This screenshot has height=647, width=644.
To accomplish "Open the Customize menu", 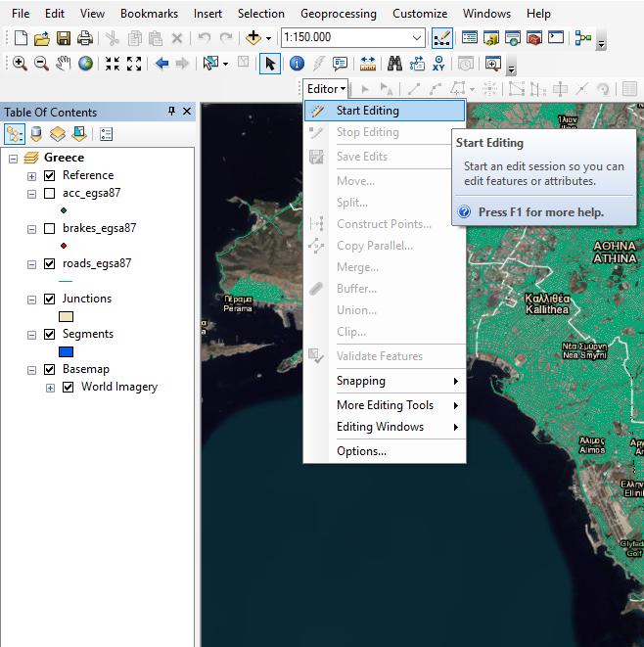I will (x=420, y=14).
